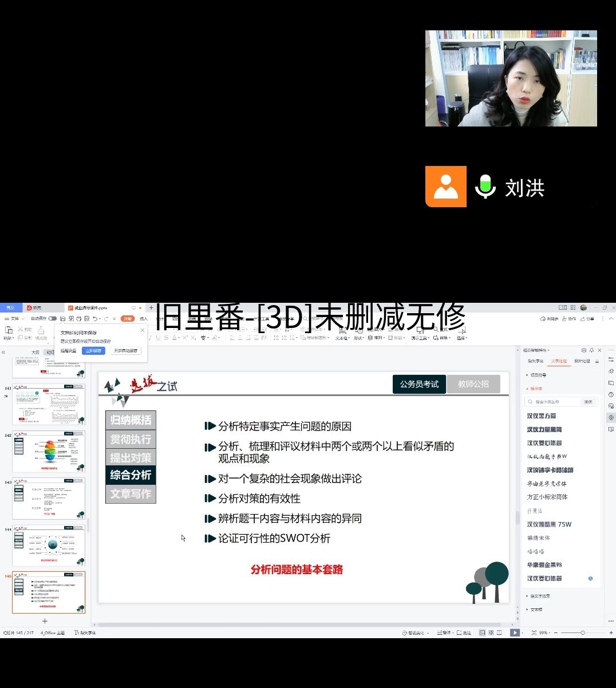The height and width of the screenshot is (688, 616).
Task: Select the 开始 ribbon tab
Action: tap(128, 318)
